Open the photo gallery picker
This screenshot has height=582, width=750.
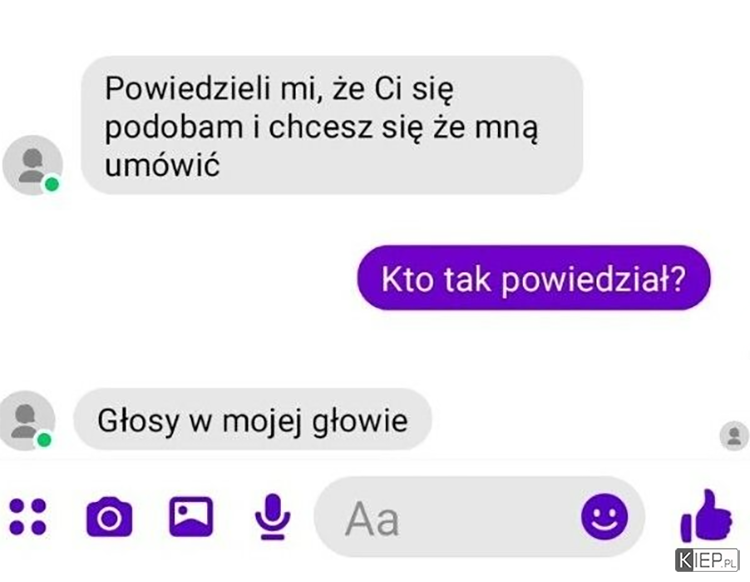pyautogui.click(x=191, y=517)
